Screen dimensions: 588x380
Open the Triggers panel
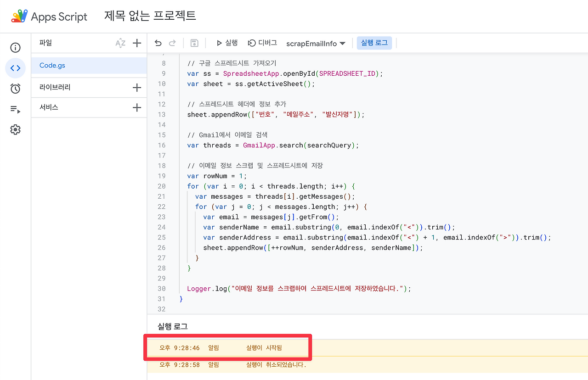click(x=15, y=89)
